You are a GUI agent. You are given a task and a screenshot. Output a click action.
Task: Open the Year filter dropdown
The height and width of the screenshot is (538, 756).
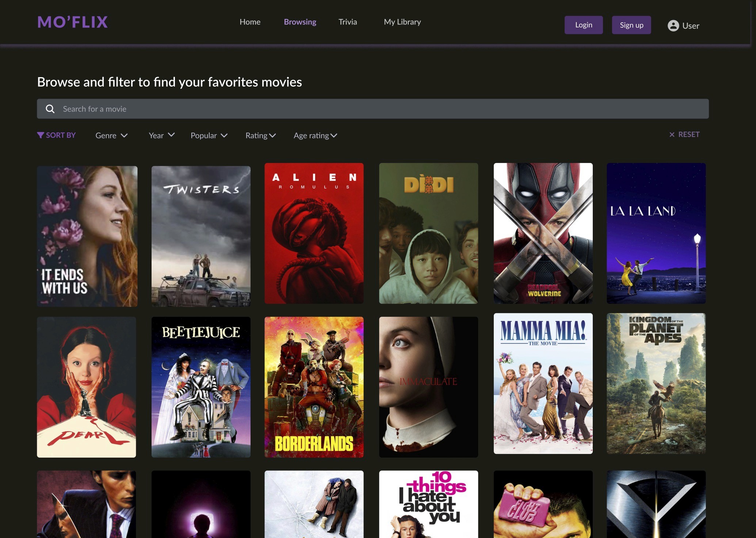pyautogui.click(x=162, y=135)
